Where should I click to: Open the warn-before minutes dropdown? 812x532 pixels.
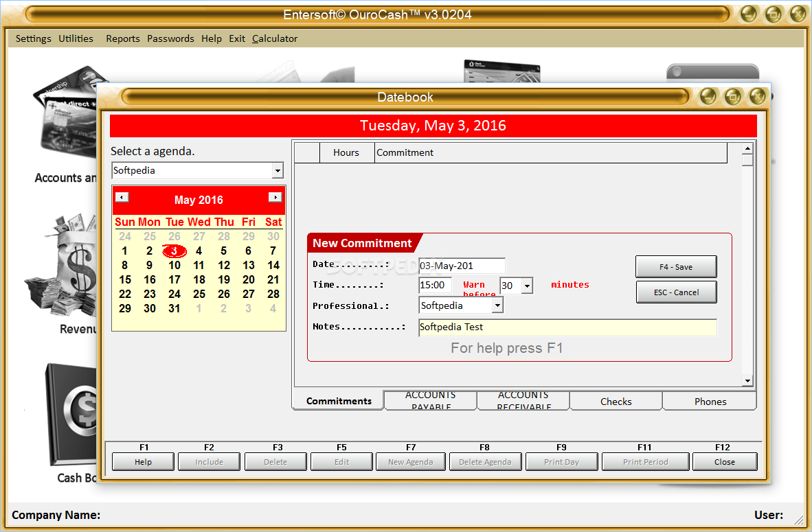[527, 286]
